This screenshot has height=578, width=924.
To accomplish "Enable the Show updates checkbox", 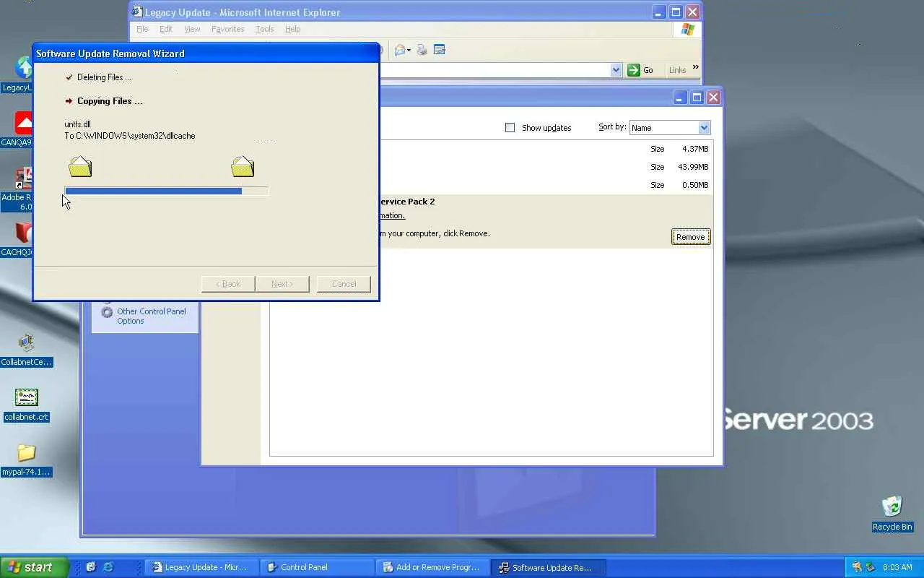I will click(510, 128).
